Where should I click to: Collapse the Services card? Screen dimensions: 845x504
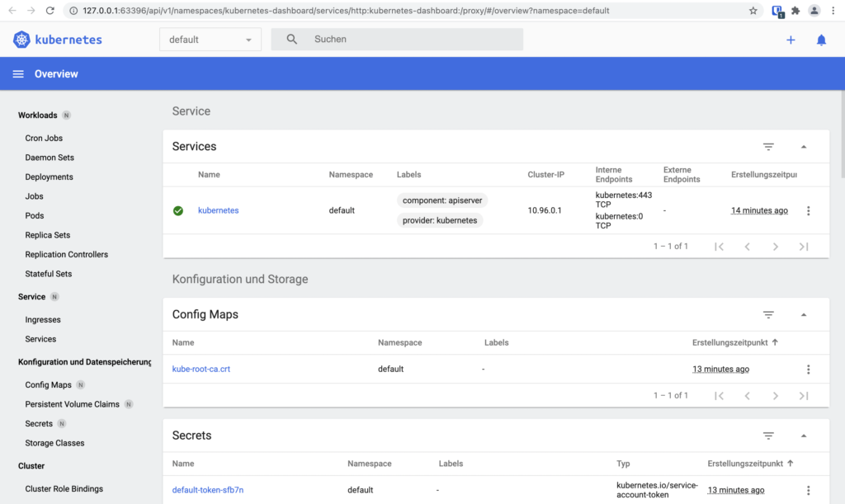point(804,147)
